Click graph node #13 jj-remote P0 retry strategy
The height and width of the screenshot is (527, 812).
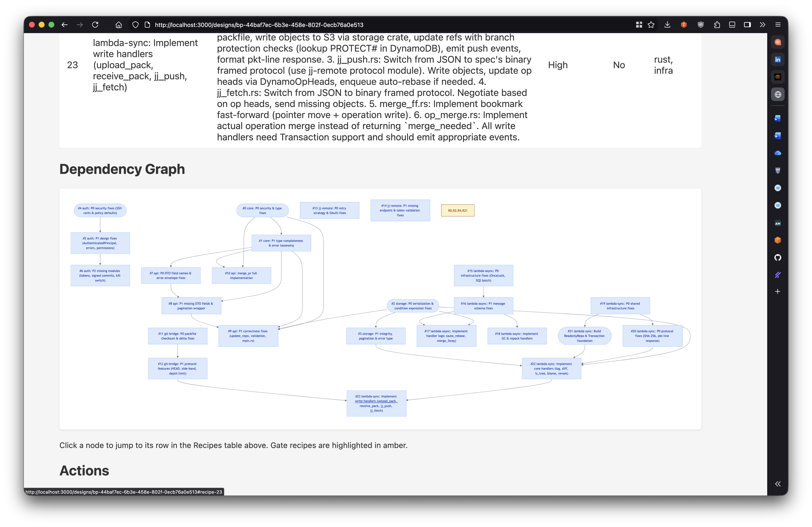tap(330, 210)
